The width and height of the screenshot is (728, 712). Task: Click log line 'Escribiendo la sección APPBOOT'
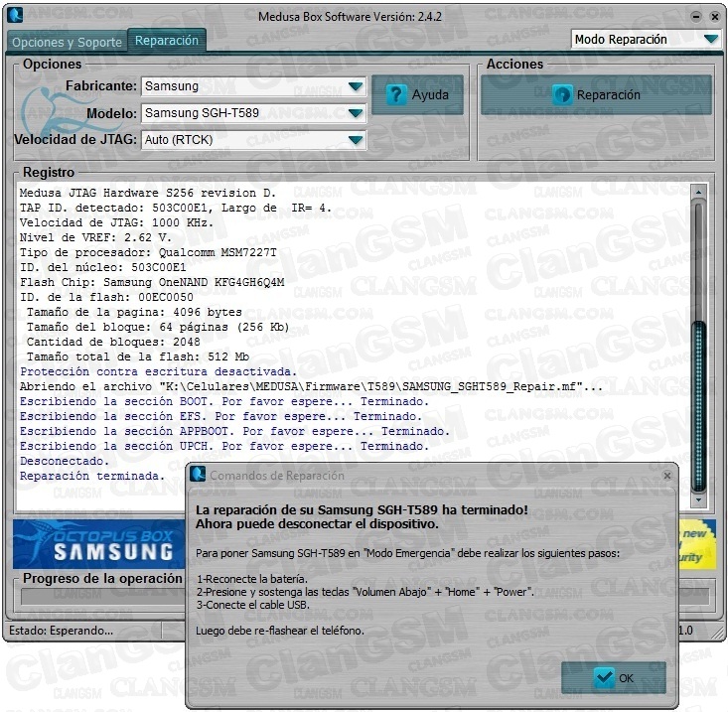coord(234,431)
